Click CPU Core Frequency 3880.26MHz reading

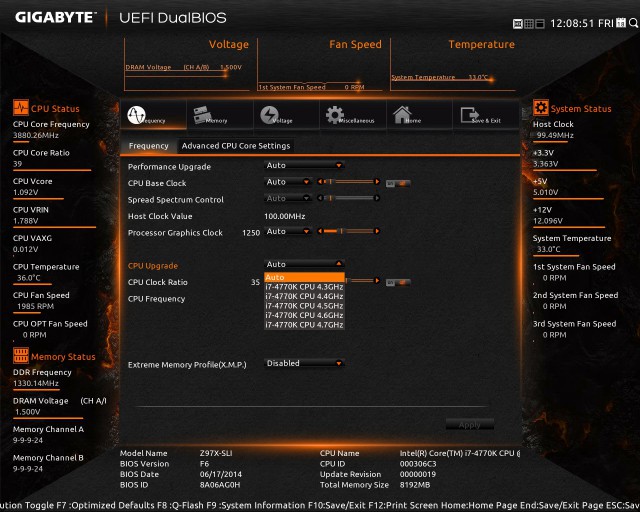pos(36,135)
